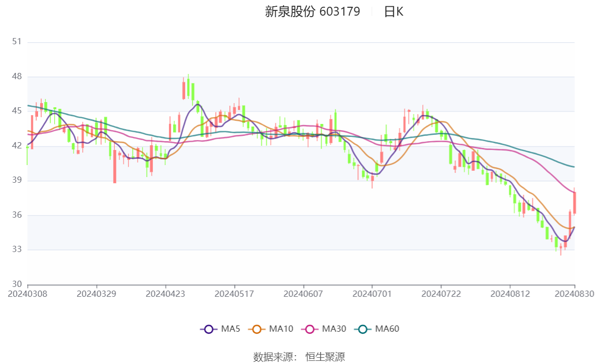Click the y-axis value 51
Image resolution: width=598 pixels, height=364 pixels.
[17, 42]
